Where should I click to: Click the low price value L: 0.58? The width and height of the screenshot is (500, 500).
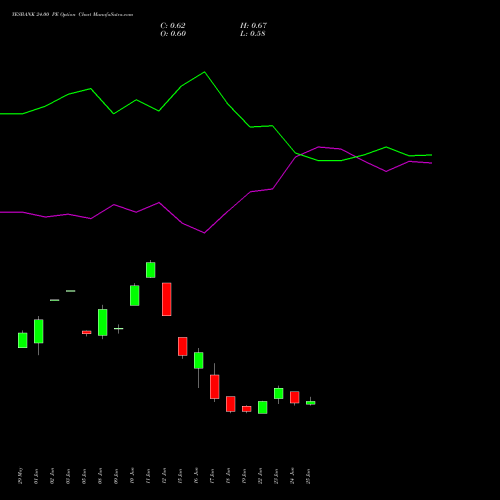253,34
